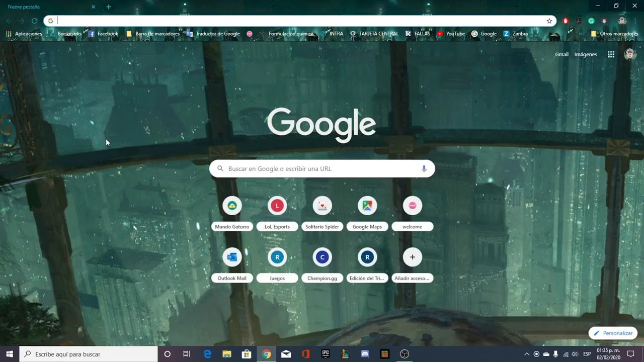Viewport: 644px width, 362px height.
Task: Click Windows search box Escribe aquí para buscar
Action: point(89,354)
